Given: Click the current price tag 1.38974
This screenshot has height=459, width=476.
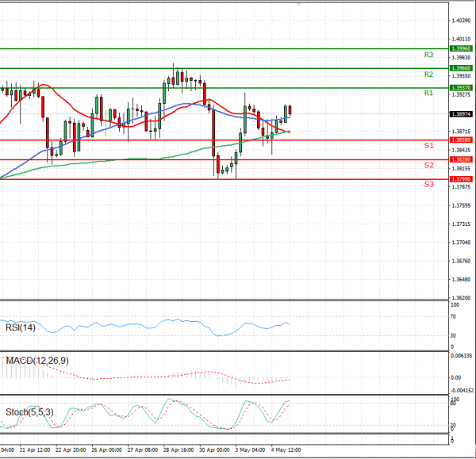Looking at the screenshot, I should pyautogui.click(x=461, y=113).
